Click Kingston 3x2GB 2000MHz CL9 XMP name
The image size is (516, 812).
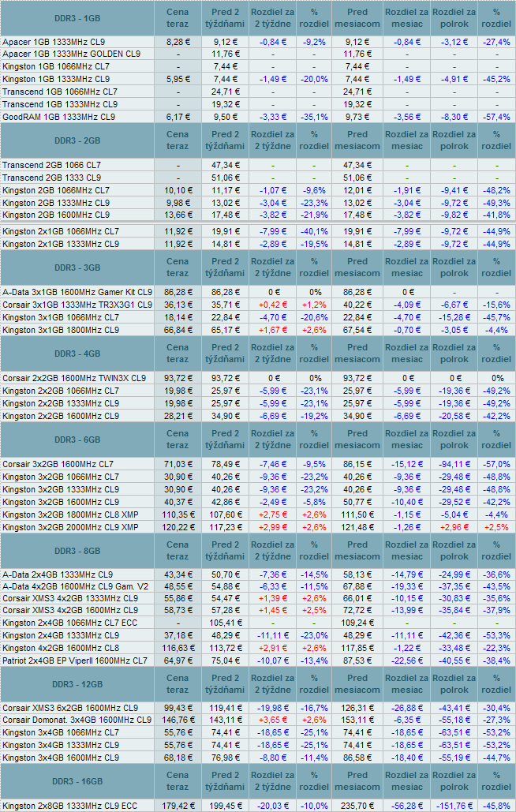pyautogui.click(x=70, y=527)
